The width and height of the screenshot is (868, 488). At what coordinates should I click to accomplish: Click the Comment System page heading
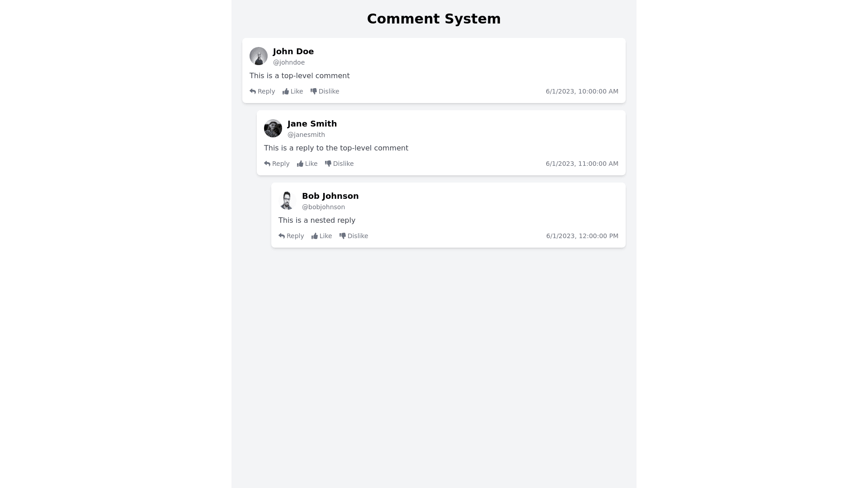[x=434, y=19]
